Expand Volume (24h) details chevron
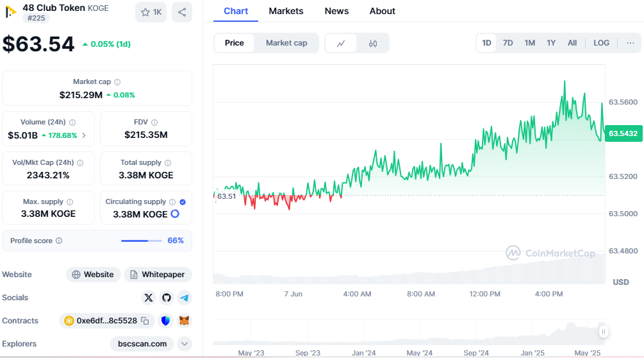 (x=84, y=135)
